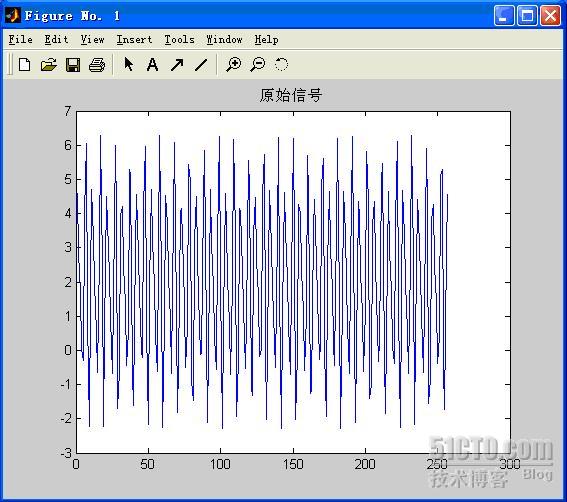567x502 pixels.
Task: Click the y-axis tick label -3
Action: click(66, 453)
